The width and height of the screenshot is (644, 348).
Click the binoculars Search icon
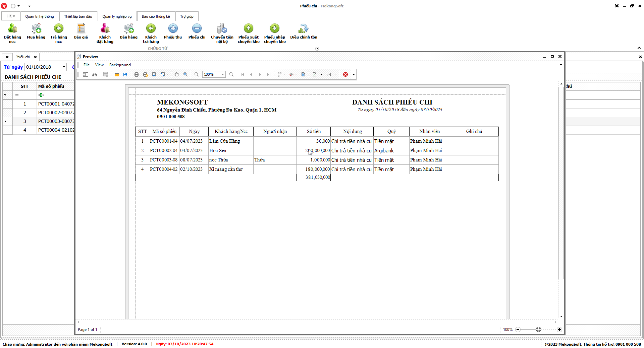click(95, 75)
